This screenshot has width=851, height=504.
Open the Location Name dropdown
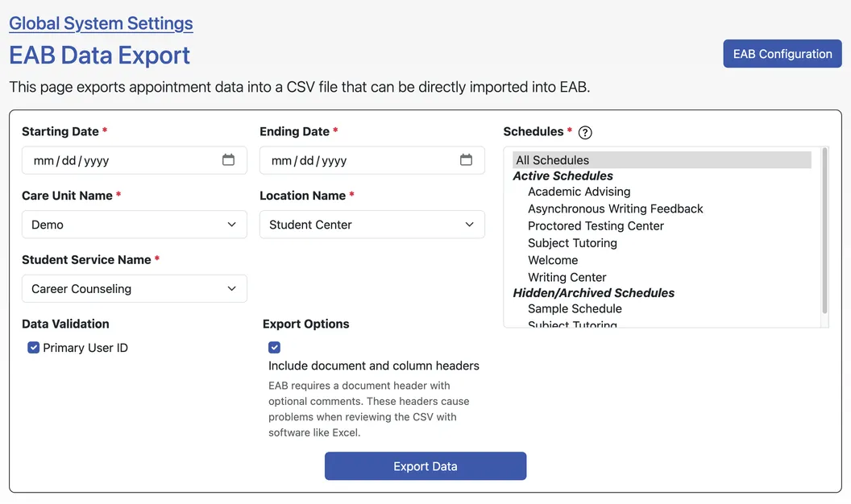[372, 225]
